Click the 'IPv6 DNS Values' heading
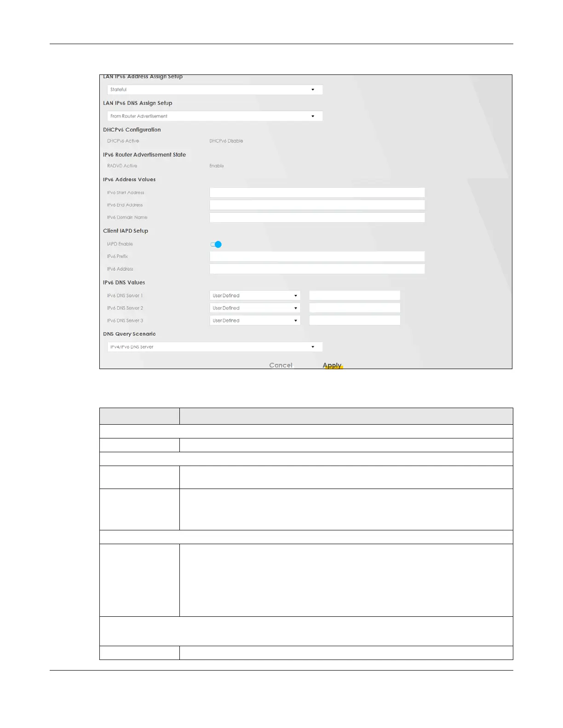Viewport: 563px width, 728px height. [x=124, y=283]
